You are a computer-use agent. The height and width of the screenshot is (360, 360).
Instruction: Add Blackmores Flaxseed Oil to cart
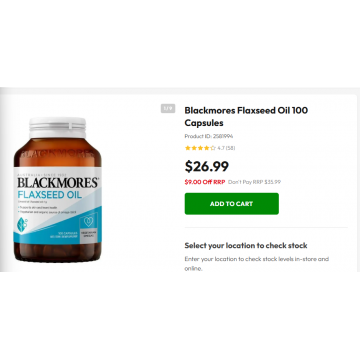click(232, 204)
